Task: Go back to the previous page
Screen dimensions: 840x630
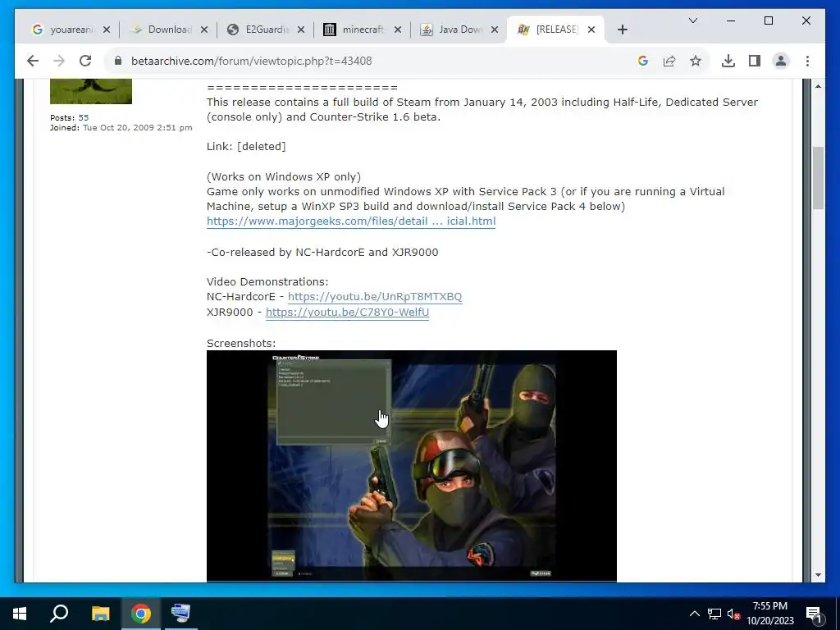Action: (x=33, y=61)
